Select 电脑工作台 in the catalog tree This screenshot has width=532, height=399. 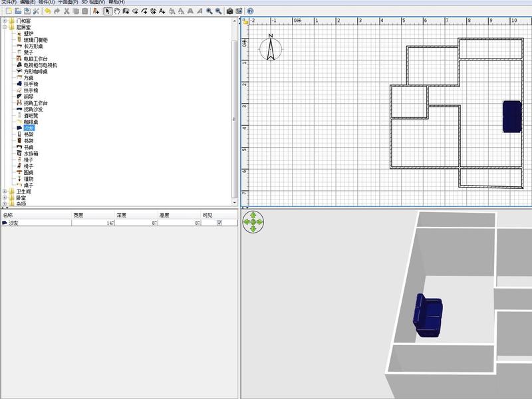pos(36,59)
